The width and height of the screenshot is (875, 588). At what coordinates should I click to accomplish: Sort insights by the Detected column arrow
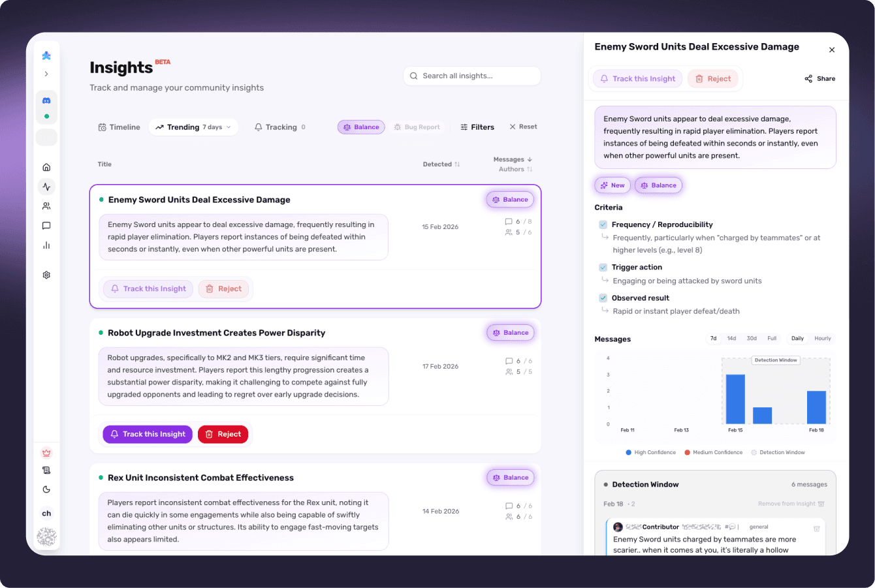(458, 164)
